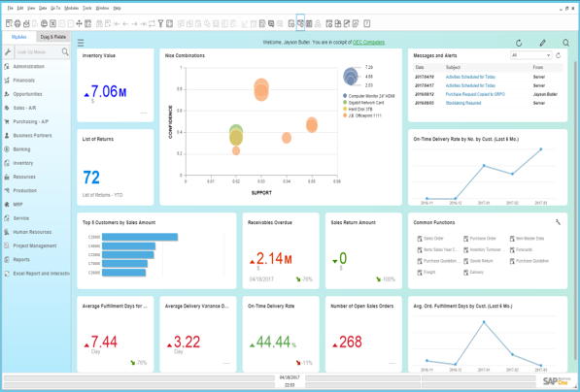Click the print icon in toolbar
Screen dimensions: 580x392
(x=17, y=23)
